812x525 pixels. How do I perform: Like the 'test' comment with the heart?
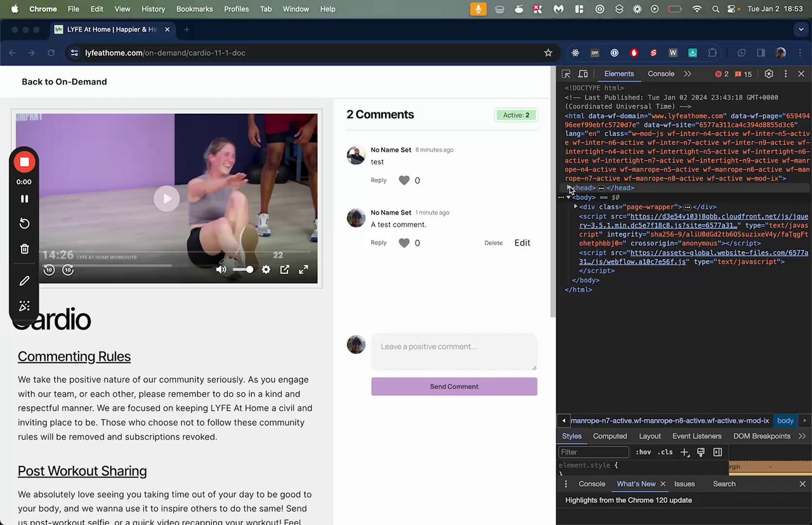click(x=404, y=180)
